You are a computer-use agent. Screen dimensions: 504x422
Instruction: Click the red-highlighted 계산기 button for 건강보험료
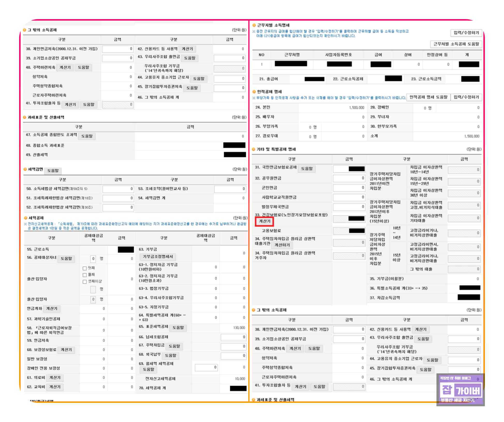(264, 221)
